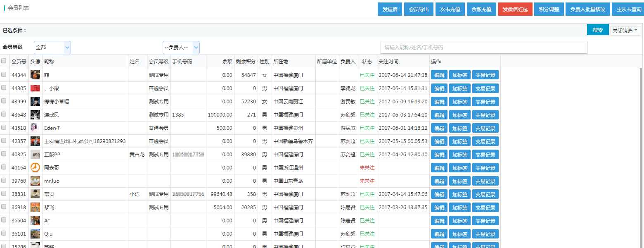
Task: Check the box for member 44305
Action: [x=4, y=88]
